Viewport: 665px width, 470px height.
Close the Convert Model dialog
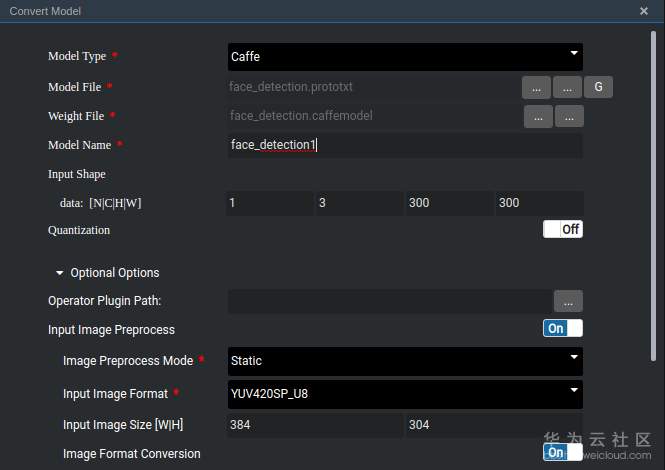coord(644,11)
